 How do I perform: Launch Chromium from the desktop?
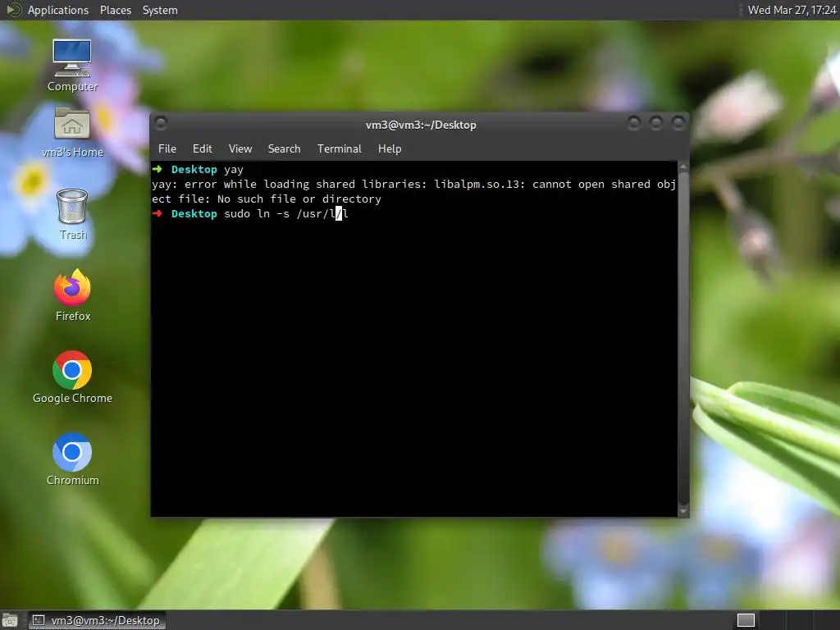pos(72,459)
